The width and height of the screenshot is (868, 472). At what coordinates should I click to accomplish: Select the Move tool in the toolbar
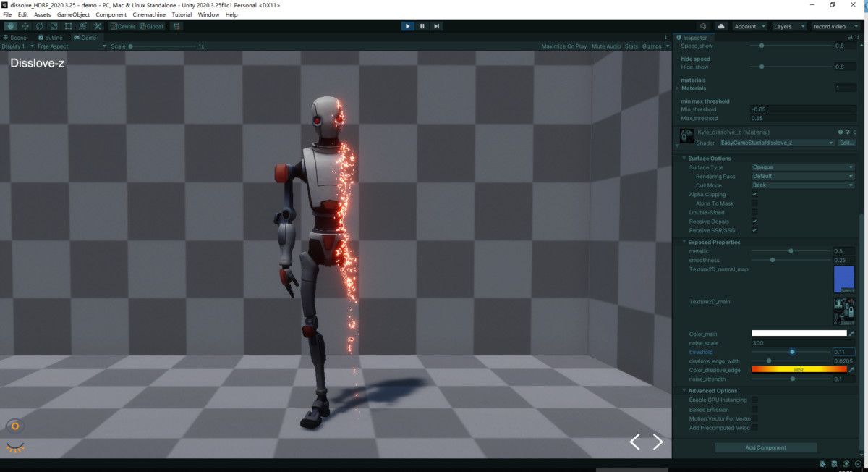(x=24, y=26)
